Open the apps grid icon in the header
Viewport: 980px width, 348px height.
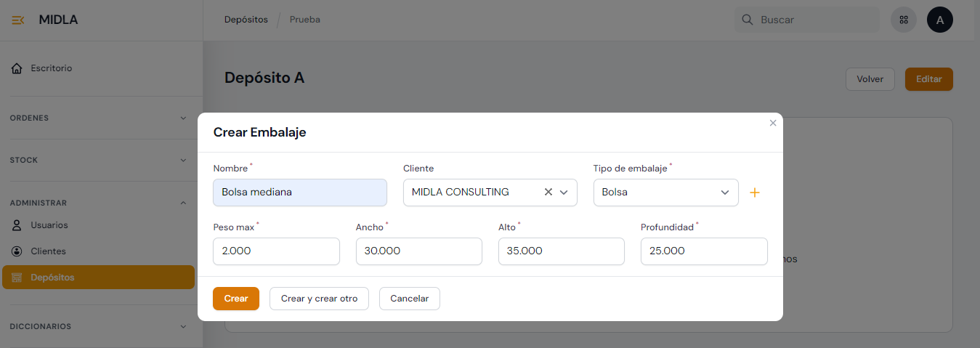[903, 20]
